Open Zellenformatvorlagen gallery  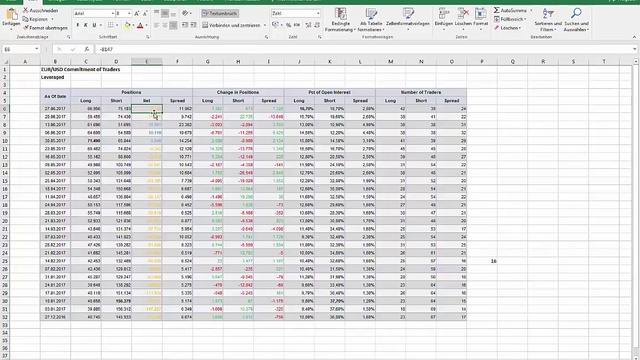pos(408,20)
